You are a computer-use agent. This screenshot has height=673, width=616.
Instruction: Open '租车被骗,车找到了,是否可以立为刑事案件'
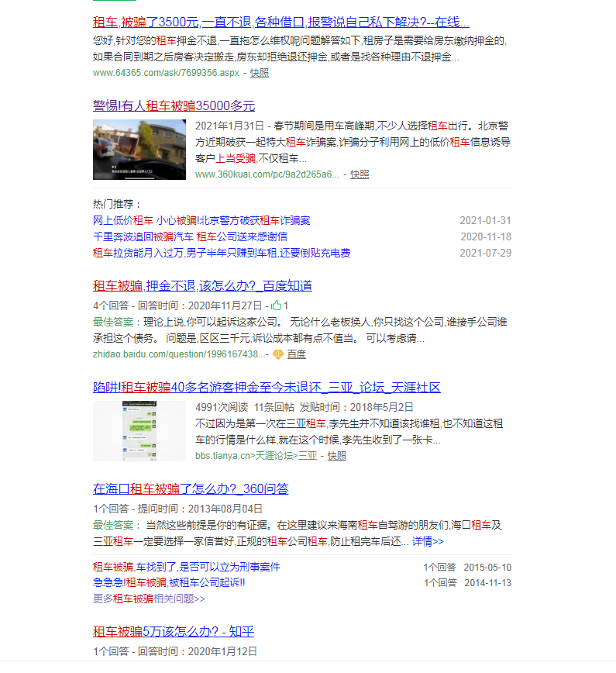[x=187, y=567]
